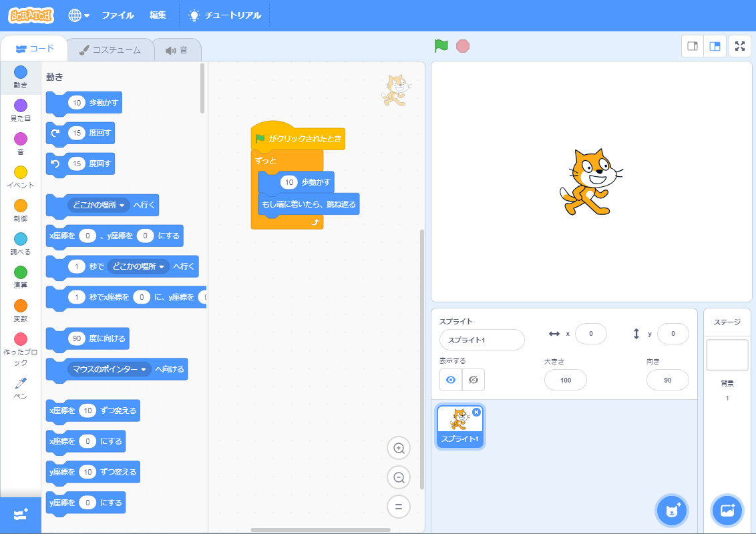Open the ファイル menu

pyautogui.click(x=118, y=15)
